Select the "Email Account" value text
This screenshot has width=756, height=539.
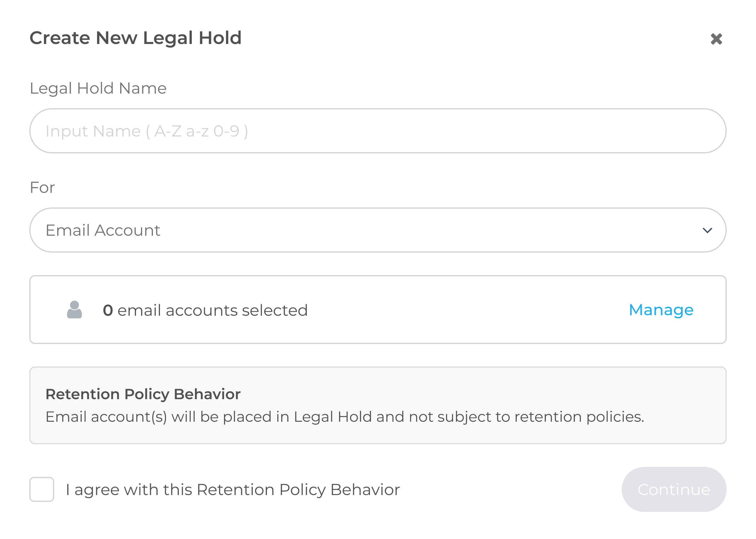[x=103, y=230]
